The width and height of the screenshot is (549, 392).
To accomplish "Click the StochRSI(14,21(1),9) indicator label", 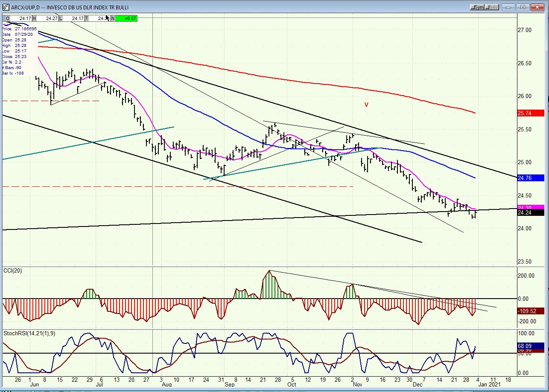I will click(29, 333).
